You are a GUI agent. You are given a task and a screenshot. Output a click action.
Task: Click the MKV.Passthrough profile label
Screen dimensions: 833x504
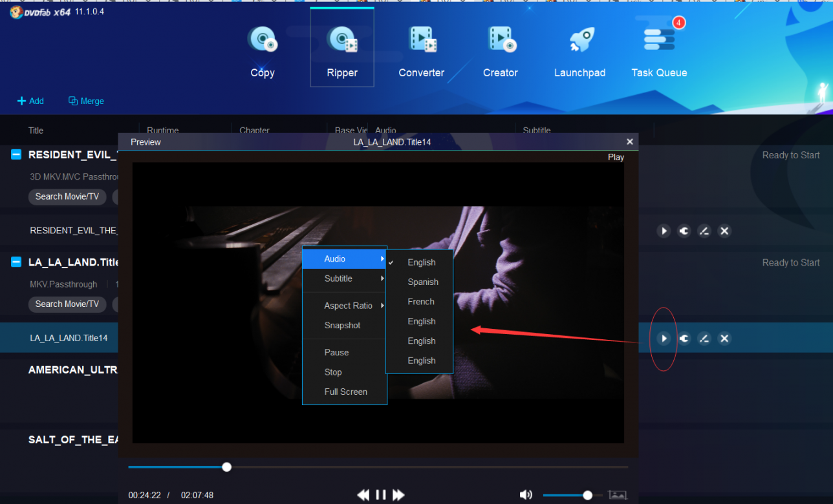coord(63,284)
